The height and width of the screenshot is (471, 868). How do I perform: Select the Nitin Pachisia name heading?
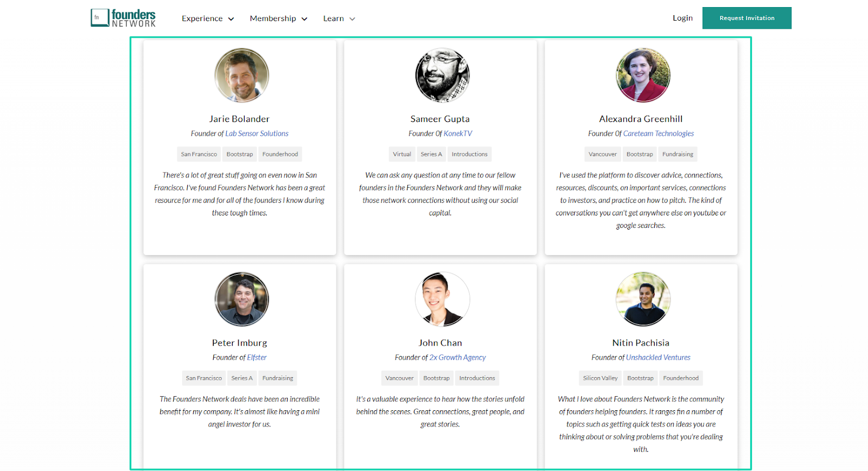click(x=641, y=343)
